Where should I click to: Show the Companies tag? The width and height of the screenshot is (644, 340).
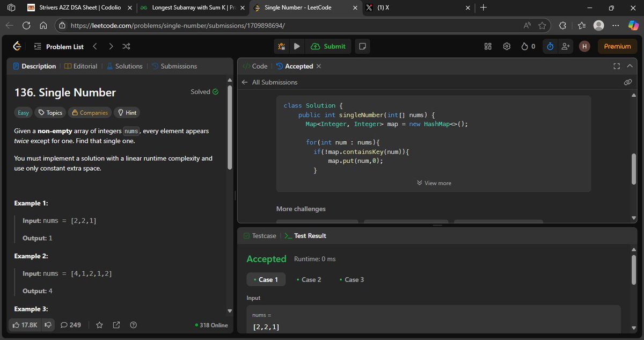point(89,113)
